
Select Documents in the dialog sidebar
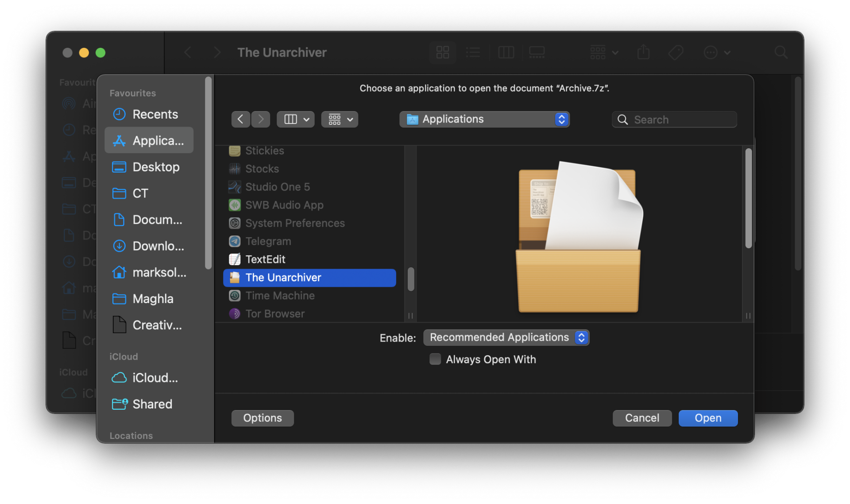[149, 219]
